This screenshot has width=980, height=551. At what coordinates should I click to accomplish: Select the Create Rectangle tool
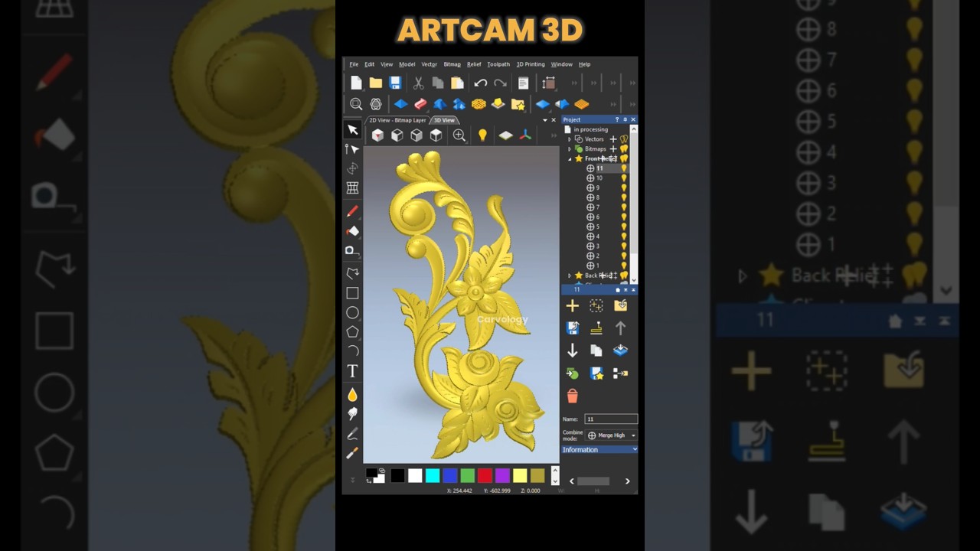[x=352, y=293]
